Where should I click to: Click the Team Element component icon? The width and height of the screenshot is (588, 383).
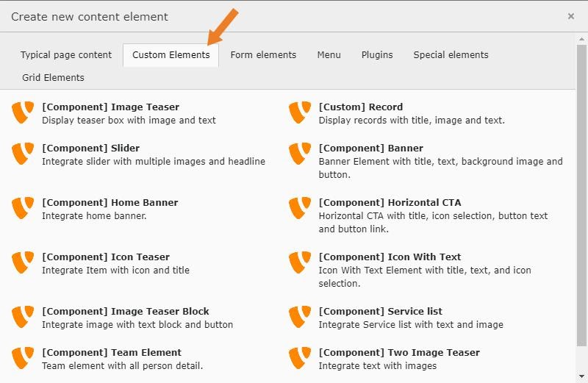[24, 358]
